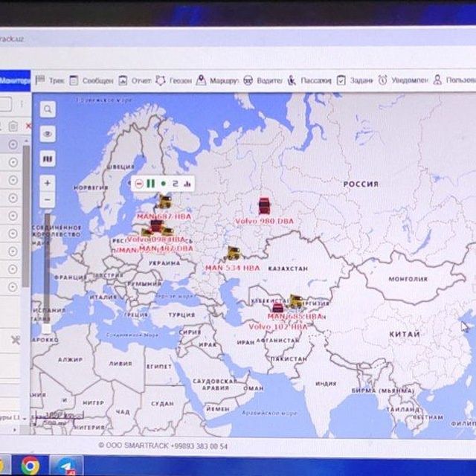Screen dimensions: 476x476
Task: Open the map layers selector icon
Action: 48,158
